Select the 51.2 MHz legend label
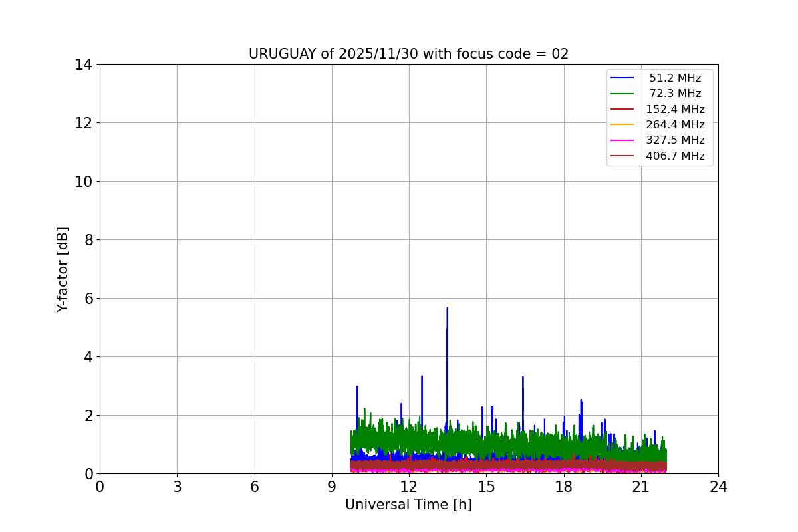The height and width of the screenshot is (532, 798). pos(675,78)
